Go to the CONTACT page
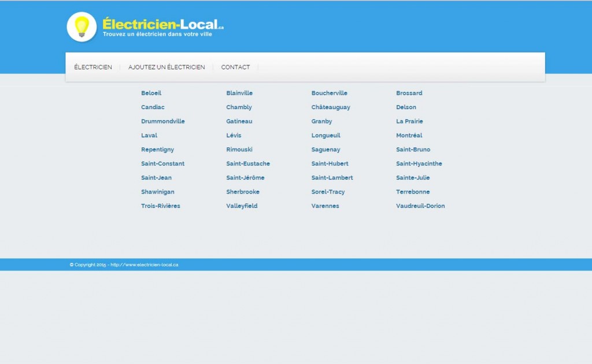 [235, 68]
